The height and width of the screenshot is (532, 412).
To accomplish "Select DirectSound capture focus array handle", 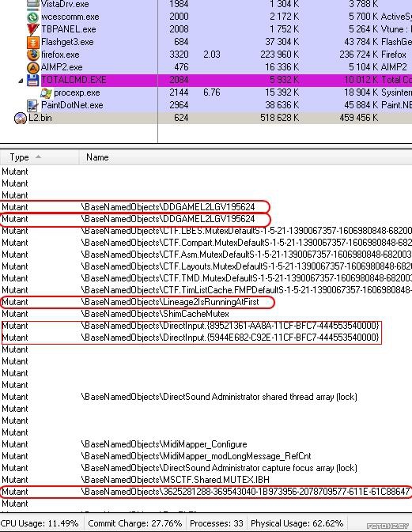I will point(219,468).
